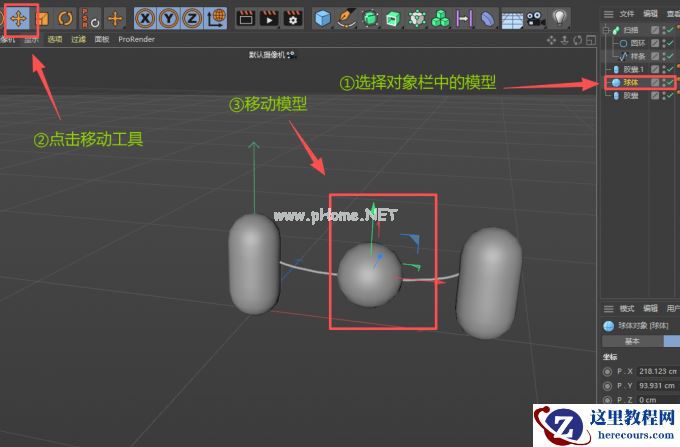Toggle the green checkmark of 胶囊.1
The width and height of the screenshot is (680, 447).
click(670, 69)
